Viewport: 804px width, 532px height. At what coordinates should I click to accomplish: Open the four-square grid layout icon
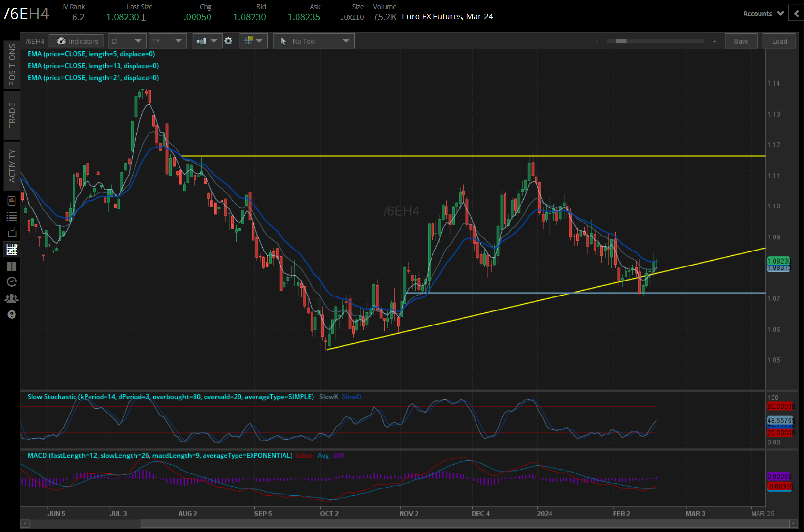[12, 266]
